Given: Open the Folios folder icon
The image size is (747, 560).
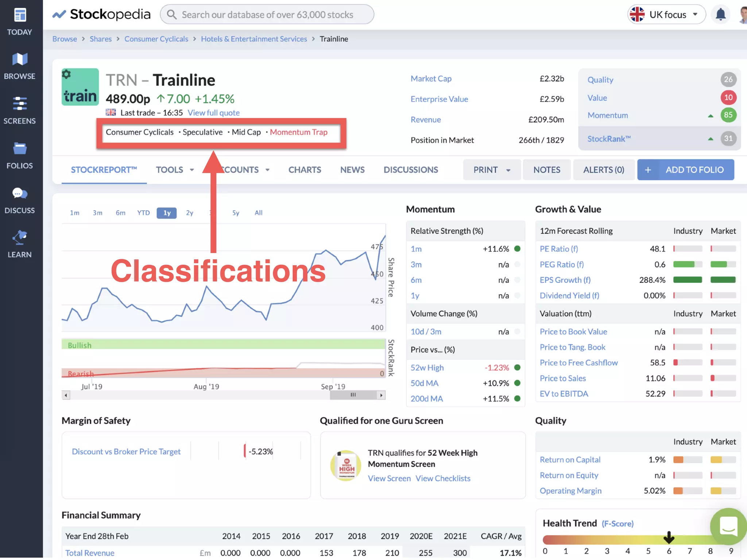Looking at the screenshot, I should (20, 149).
